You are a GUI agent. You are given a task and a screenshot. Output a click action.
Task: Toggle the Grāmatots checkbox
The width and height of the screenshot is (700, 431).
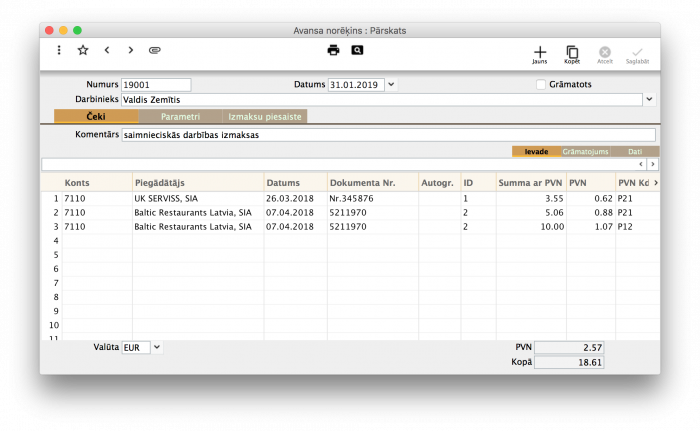coord(541,85)
